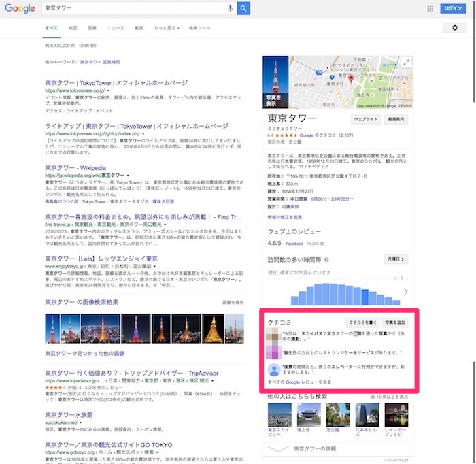
Task: Open the Facebook review link
Action: 294,244
